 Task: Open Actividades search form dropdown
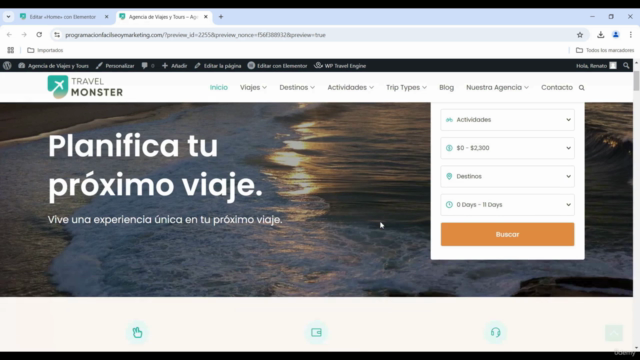pyautogui.click(x=507, y=120)
